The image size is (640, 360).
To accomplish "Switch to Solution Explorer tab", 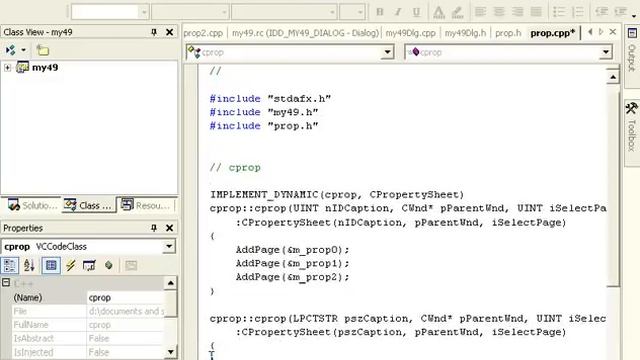I will (33, 205).
